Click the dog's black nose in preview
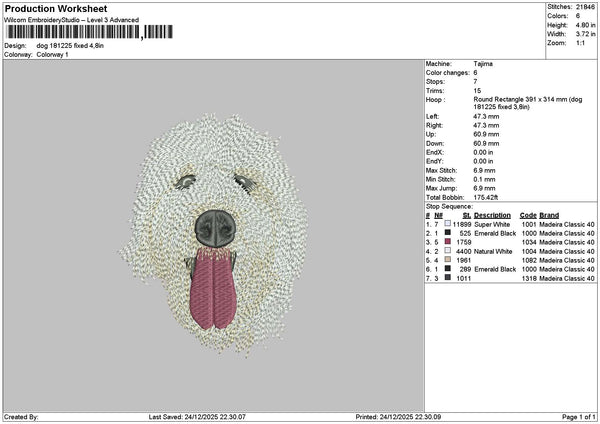The width and height of the screenshot is (600, 424). (215, 228)
